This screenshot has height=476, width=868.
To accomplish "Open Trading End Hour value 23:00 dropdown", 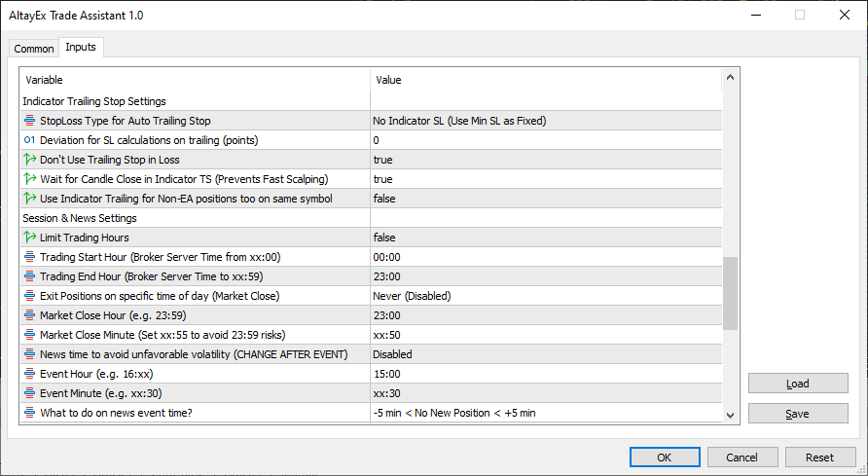I will coord(546,276).
